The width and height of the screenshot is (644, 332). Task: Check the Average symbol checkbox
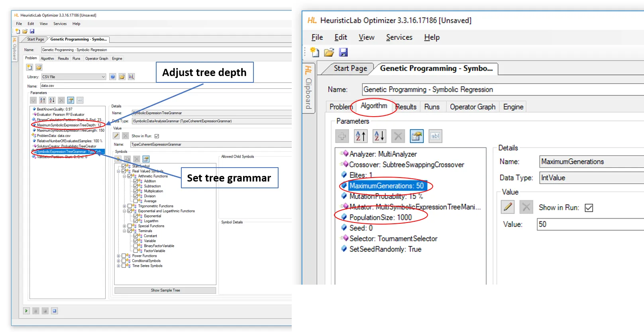pos(135,201)
